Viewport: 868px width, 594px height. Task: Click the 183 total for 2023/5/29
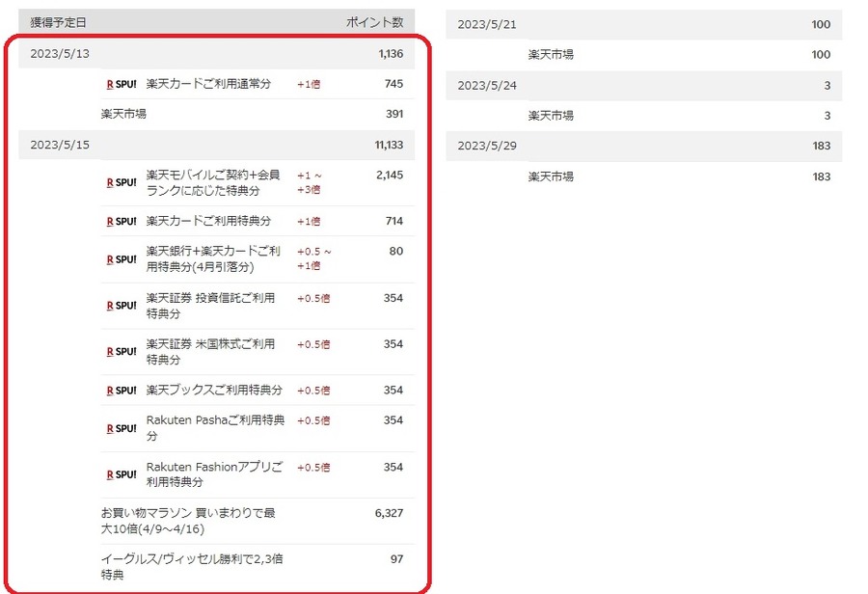pos(822,146)
